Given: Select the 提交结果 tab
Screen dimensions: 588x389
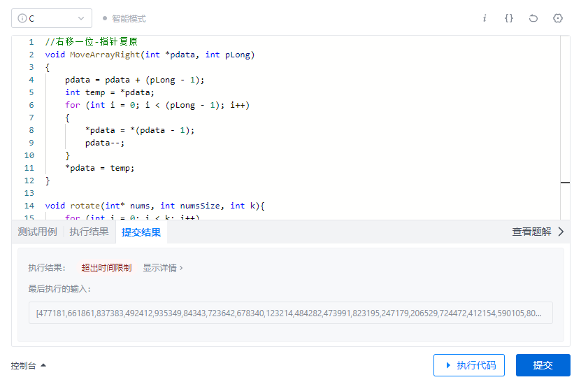Looking at the screenshot, I should 141,232.
